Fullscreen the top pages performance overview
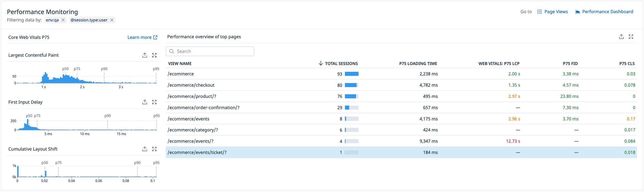The width and height of the screenshot is (644, 192). 631,37
